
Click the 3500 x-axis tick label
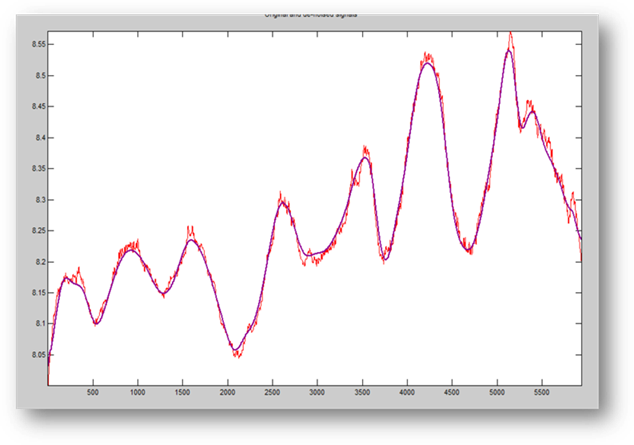(x=362, y=392)
